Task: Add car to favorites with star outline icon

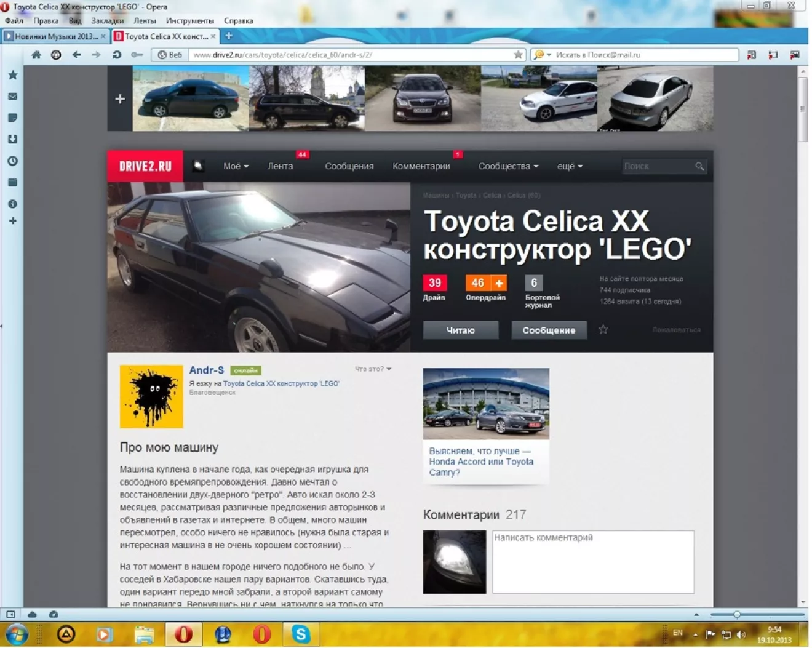Action: point(603,330)
